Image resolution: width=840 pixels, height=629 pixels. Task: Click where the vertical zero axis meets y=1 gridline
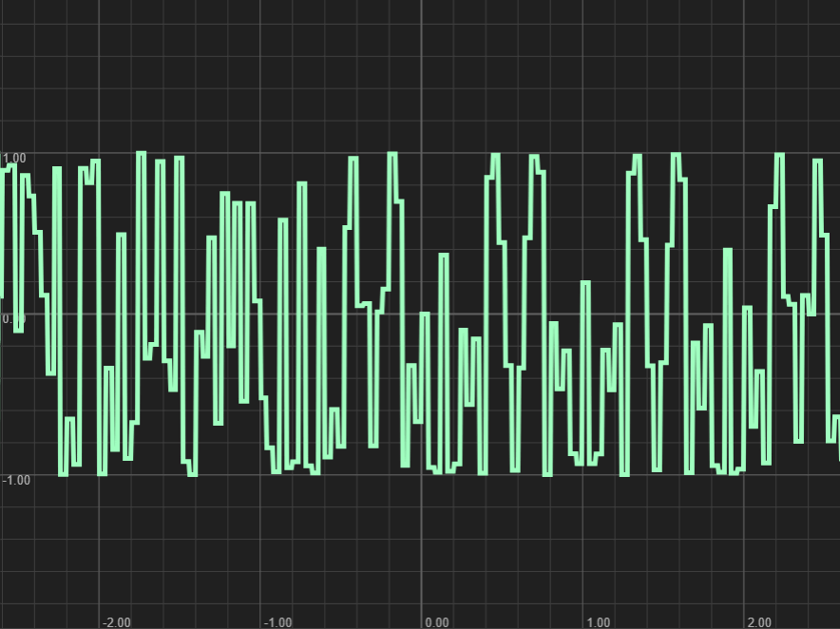[x=422, y=153]
